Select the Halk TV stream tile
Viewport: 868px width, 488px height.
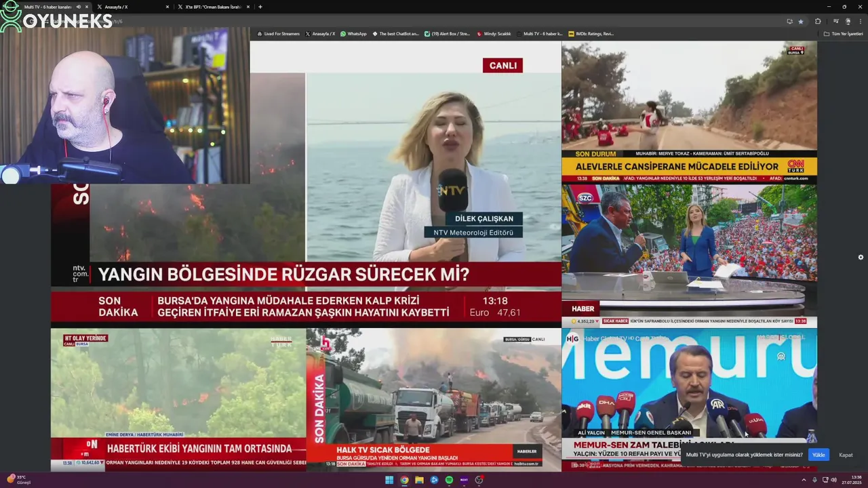pyautogui.click(x=434, y=400)
